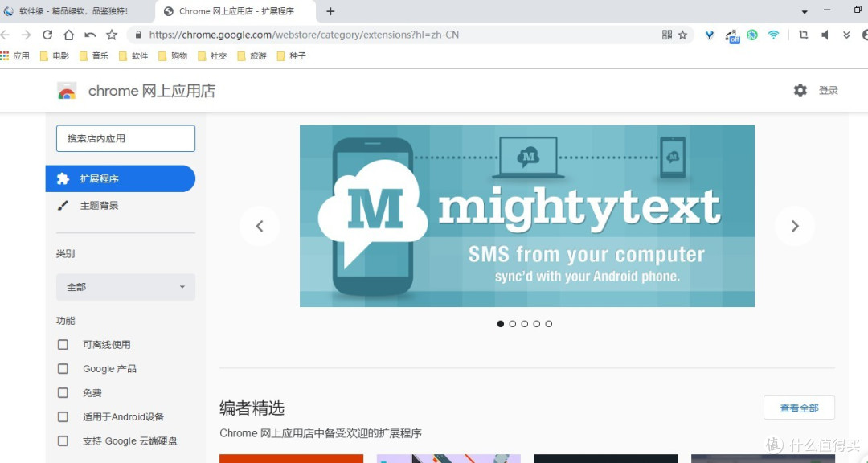Screen dimensions: 868x463
Task: Open new tab with plus button
Action: [x=330, y=11]
